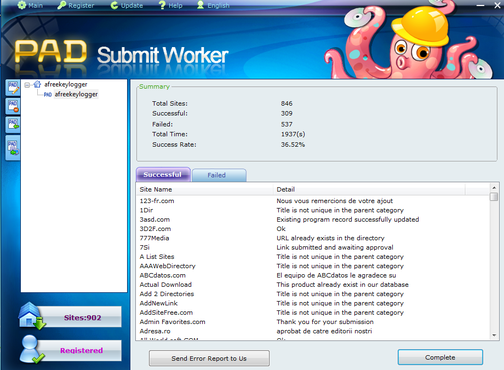Select the 777Media row

tap(312, 238)
